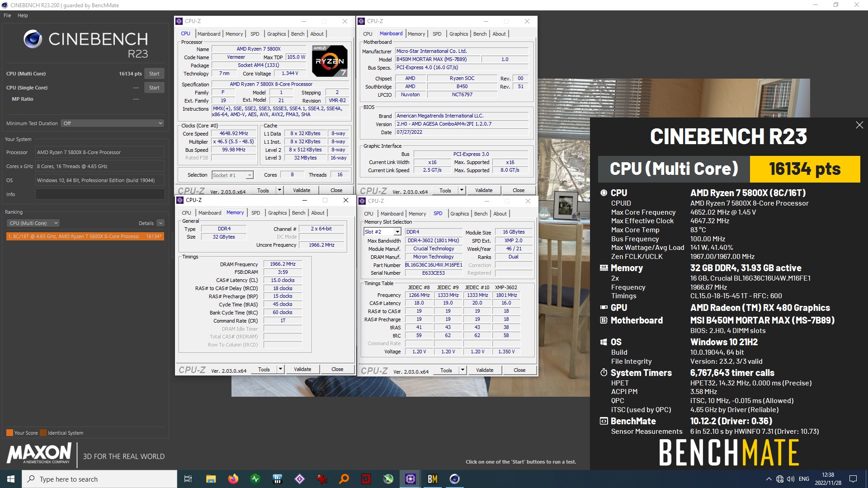Image resolution: width=868 pixels, height=488 pixels.
Task: Open the blue-white grid taskbar app
Action: click(x=278, y=479)
